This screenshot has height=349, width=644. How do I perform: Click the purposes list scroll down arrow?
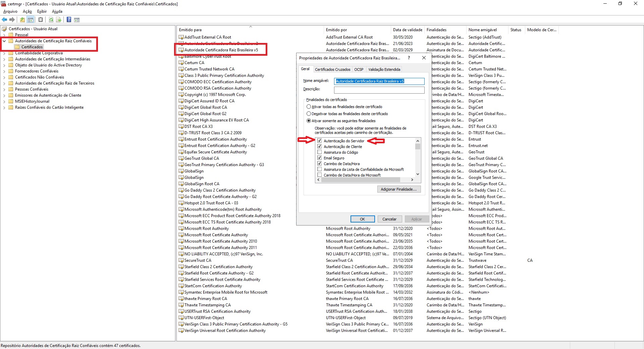[418, 174]
